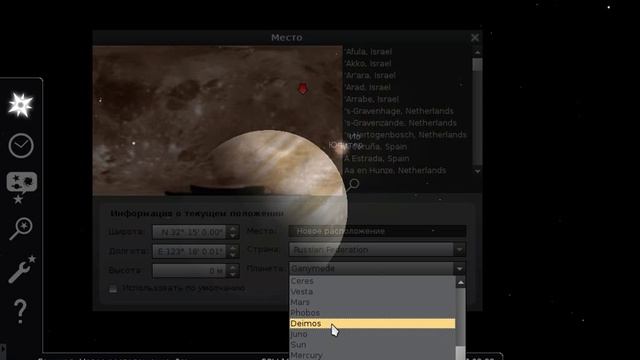
Task: Click the red location marker on map
Action: coord(302,88)
